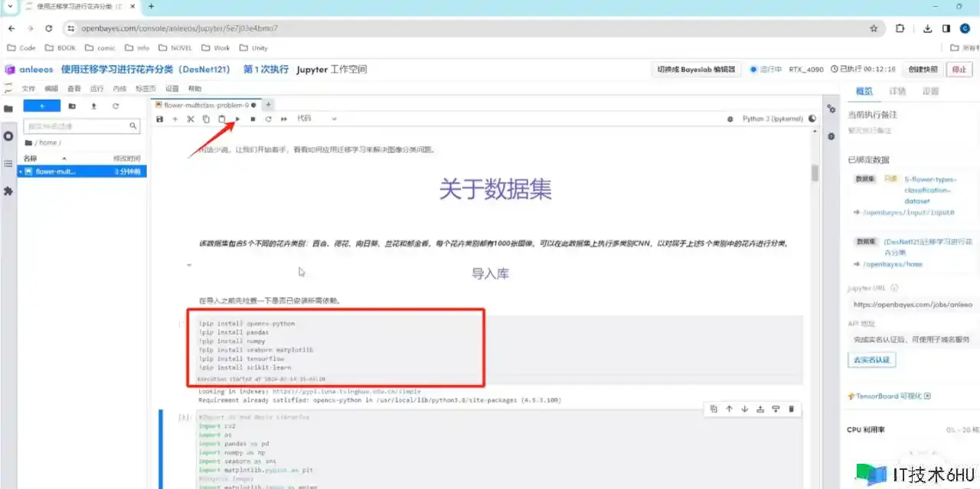Run the selected cell with play icon
Screen dimensions: 980x489
click(x=237, y=119)
